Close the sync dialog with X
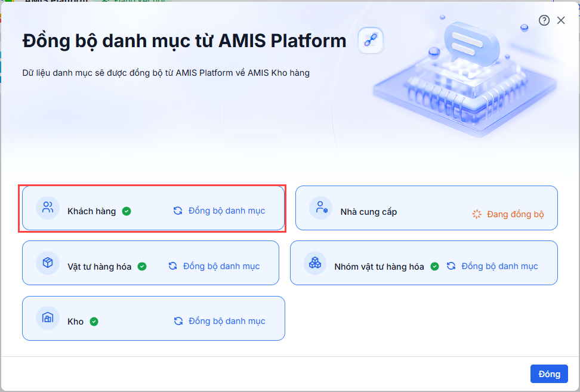 pos(561,20)
